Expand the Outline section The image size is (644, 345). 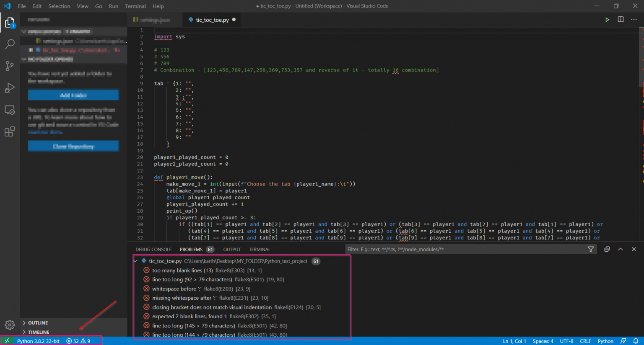(x=38, y=323)
